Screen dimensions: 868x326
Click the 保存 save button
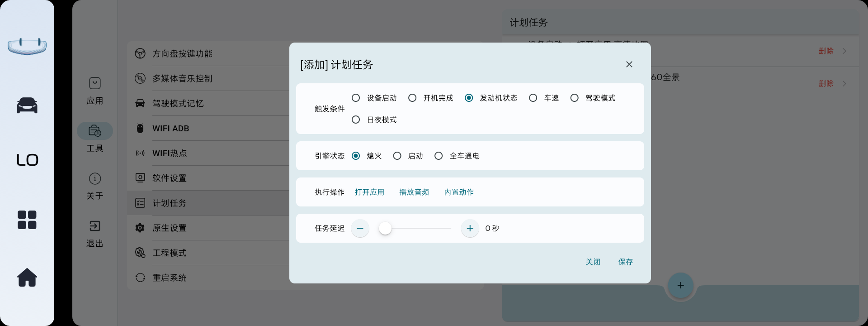625,262
